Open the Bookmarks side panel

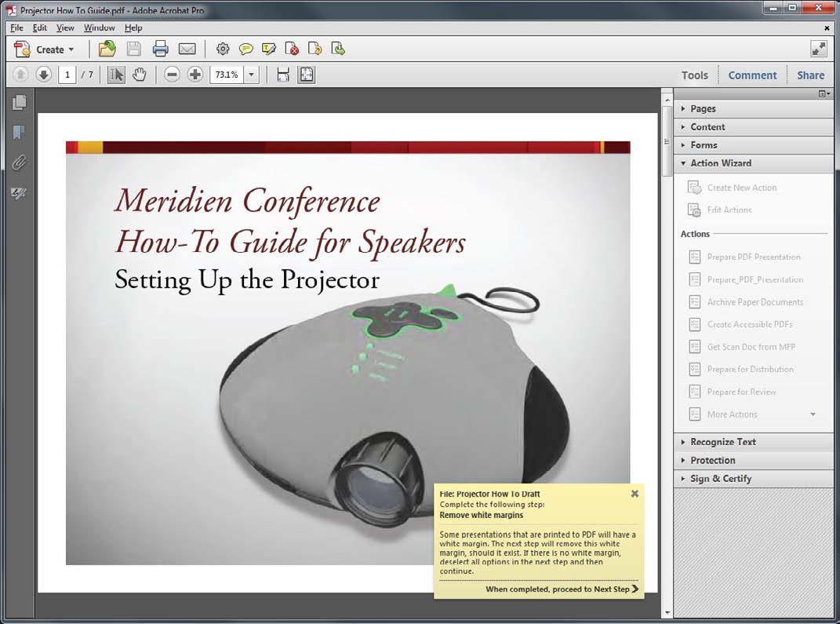pyautogui.click(x=19, y=132)
